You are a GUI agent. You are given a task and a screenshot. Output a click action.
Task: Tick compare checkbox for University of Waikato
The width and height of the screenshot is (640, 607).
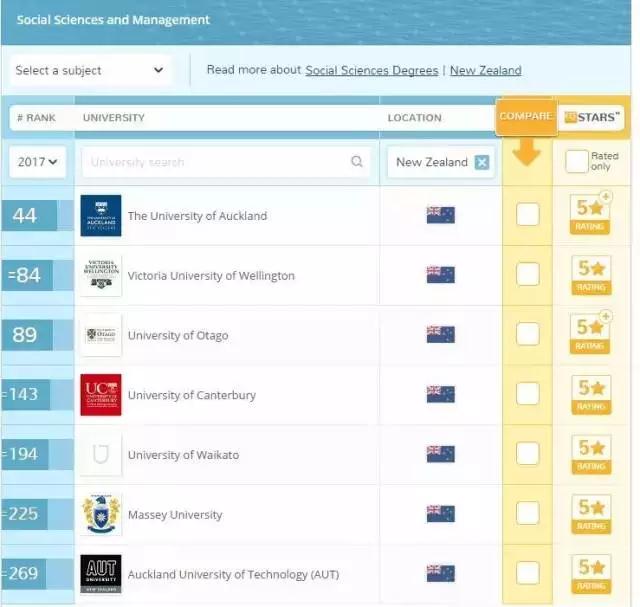pyautogui.click(x=527, y=454)
